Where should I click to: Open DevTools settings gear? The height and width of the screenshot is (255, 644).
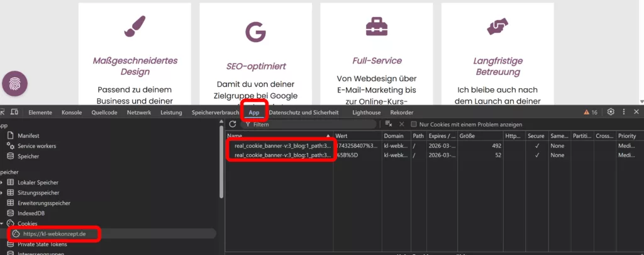click(611, 112)
